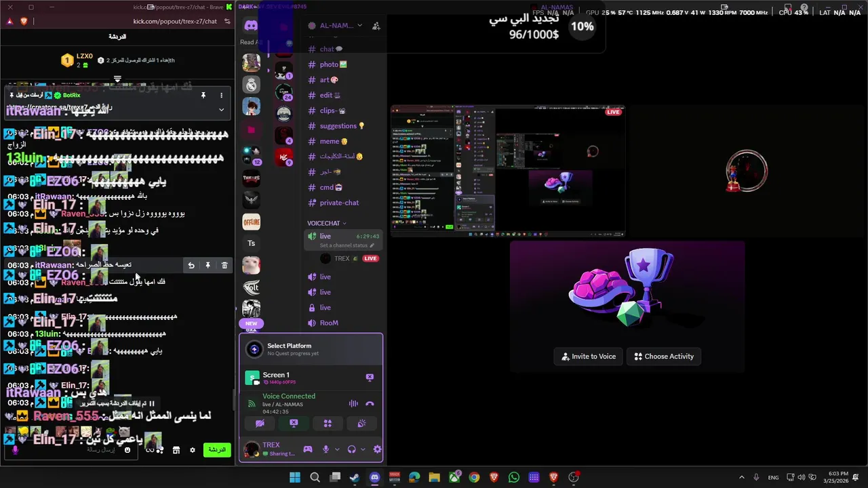Open the Windows Start menu
This screenshot has height=488, width=868.
coord(295,477)
